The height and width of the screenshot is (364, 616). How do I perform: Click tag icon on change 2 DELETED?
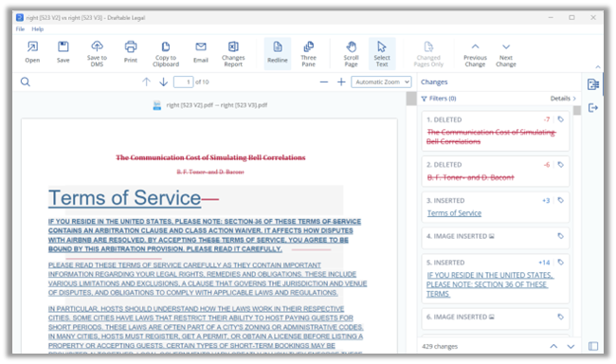561,165
